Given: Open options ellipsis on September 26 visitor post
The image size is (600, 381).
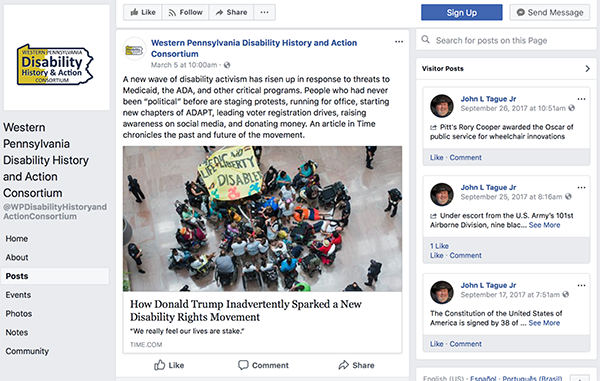Looking at the screenshot, I should 581,99.
